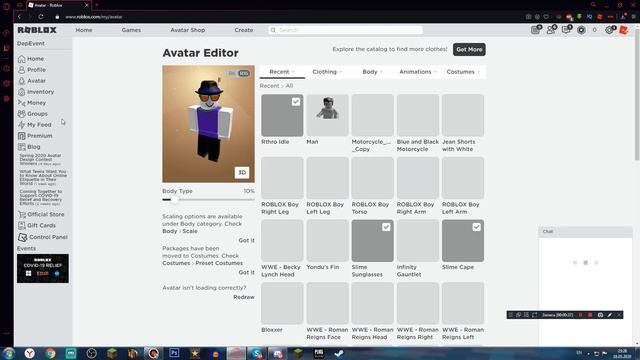Screen dimensions: 640x360
Task: Dismiss the Packages moved tip with Got it
Action: (247, 272)
